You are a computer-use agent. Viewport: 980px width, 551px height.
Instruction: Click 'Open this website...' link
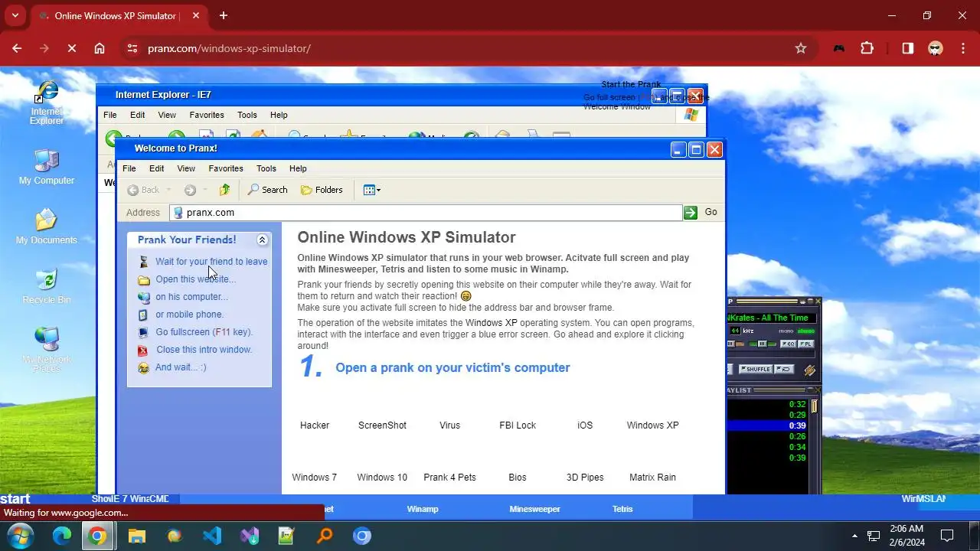(x=195, y=279)
